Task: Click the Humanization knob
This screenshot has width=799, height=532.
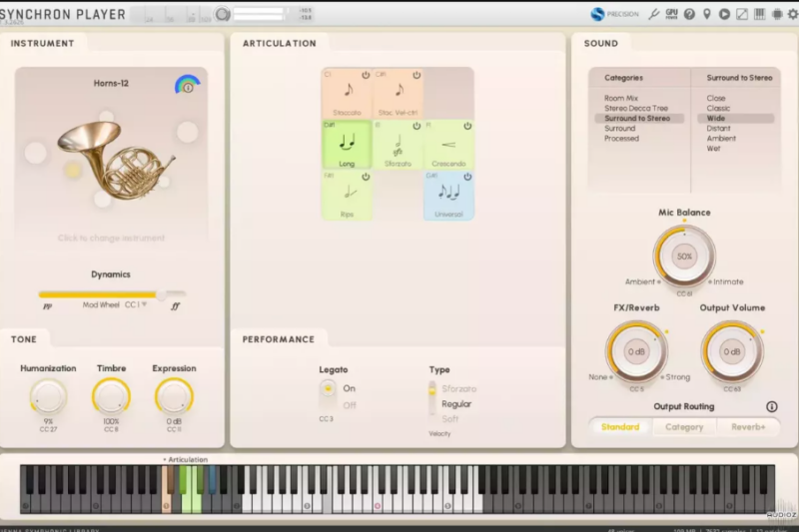Action: coord(48,396)
